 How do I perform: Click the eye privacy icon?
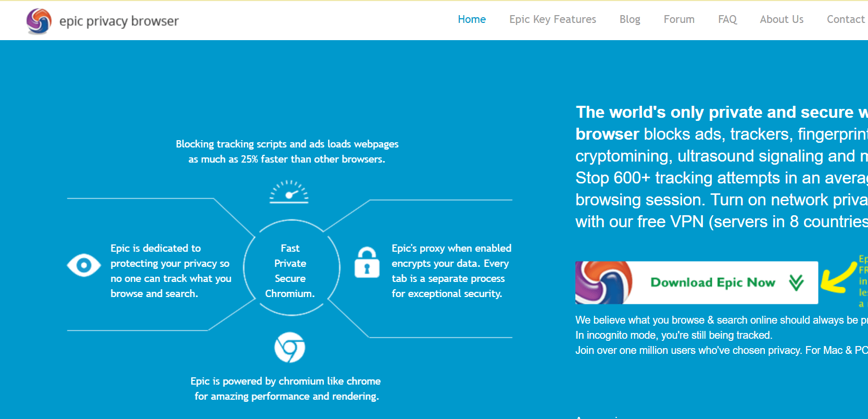click(84, 265)
